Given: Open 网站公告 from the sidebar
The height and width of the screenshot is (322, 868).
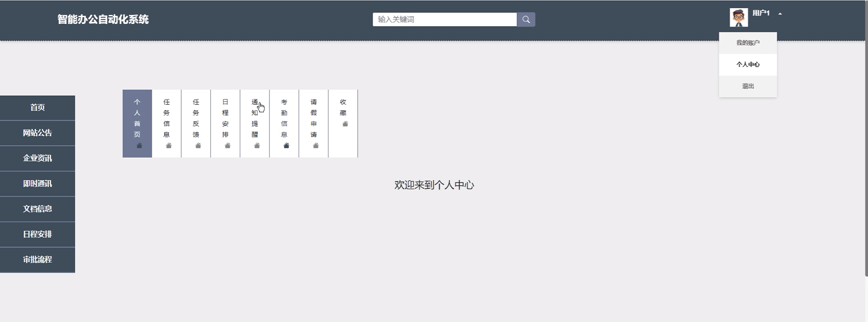Looking at the screenshot, I should click(37, 133).
